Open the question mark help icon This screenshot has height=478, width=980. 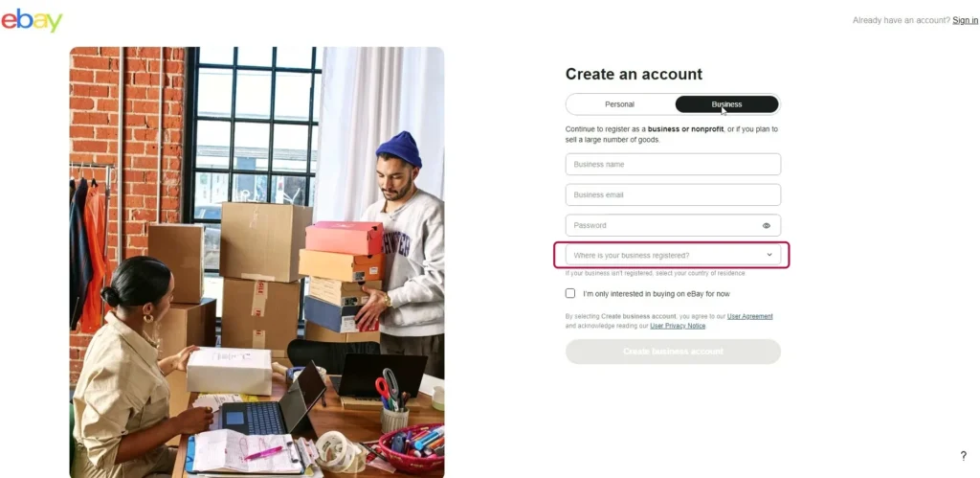tap(963, 456)
